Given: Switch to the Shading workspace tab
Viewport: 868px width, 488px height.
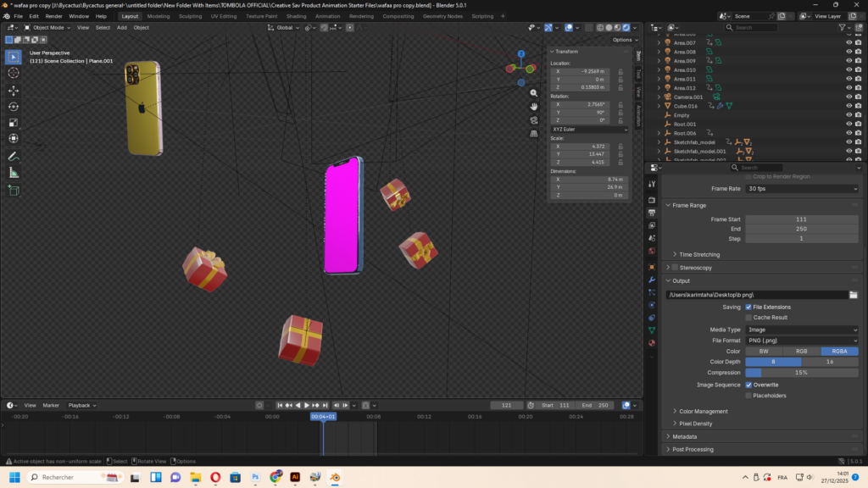Looking at the screenshot, I should [x=296, y=16].
